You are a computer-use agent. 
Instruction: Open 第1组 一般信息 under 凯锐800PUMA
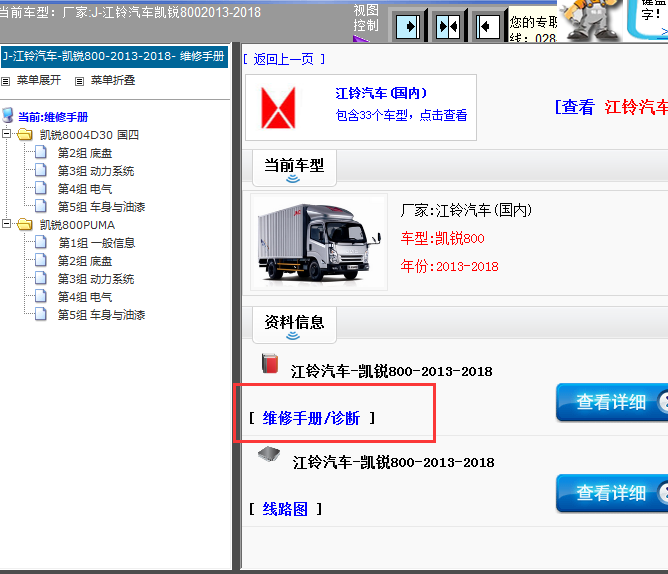click(x=97, y=243)
